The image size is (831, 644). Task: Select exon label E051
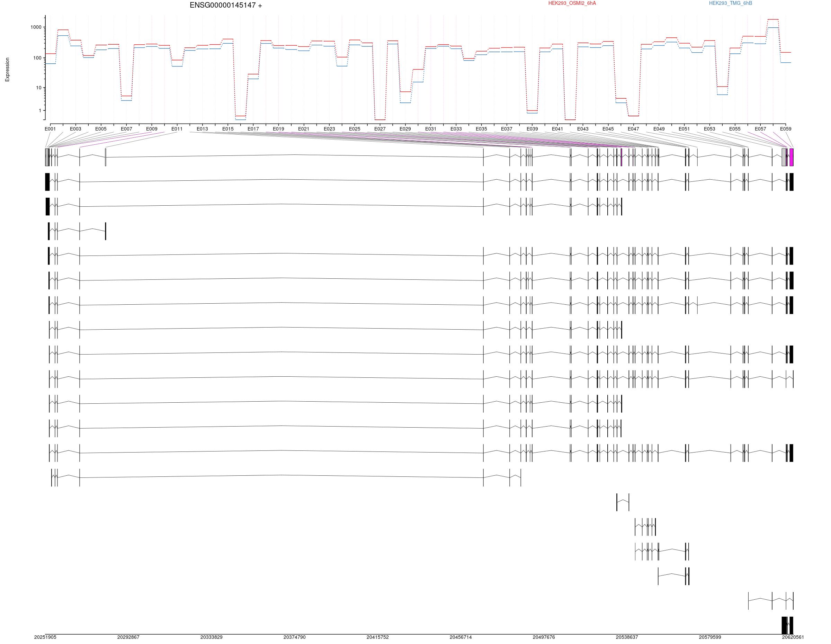[x=684, y=129]
